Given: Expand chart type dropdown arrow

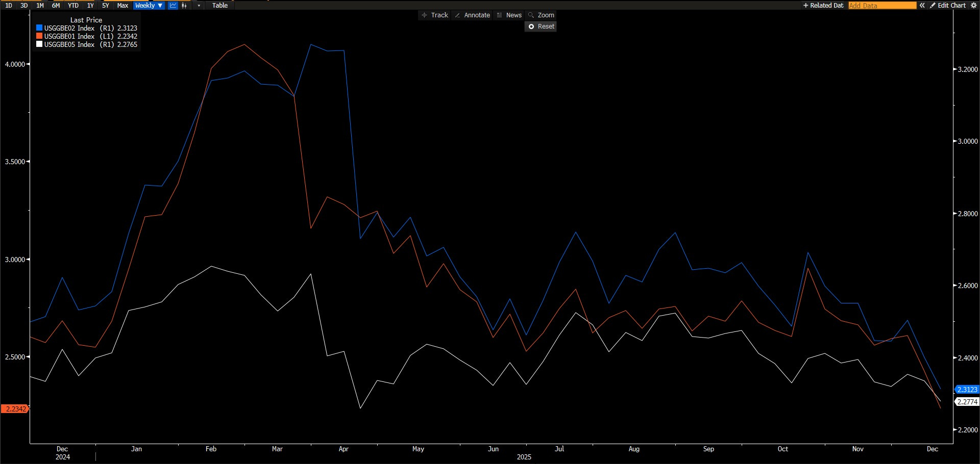Looking at the screenshot, I should [x=199, y=5].
